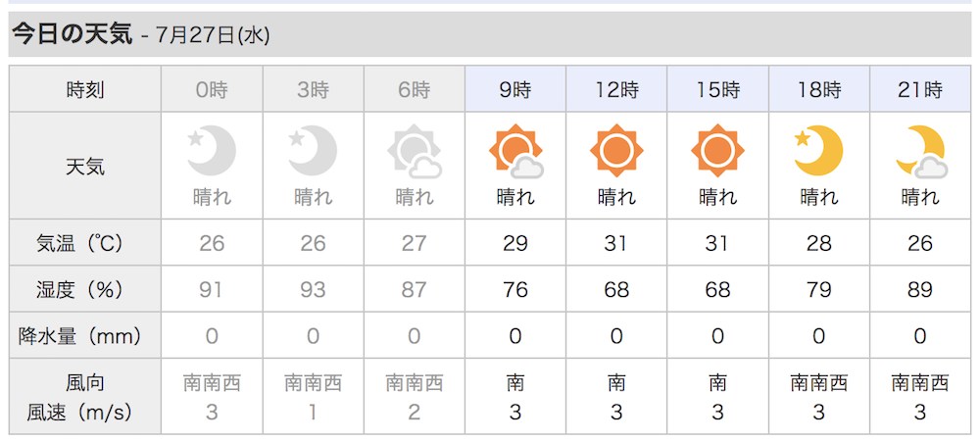This screenshot has height=441, width=980.
Task: Click the 風向 風速 row label
Action: click(x=85, y=397)
